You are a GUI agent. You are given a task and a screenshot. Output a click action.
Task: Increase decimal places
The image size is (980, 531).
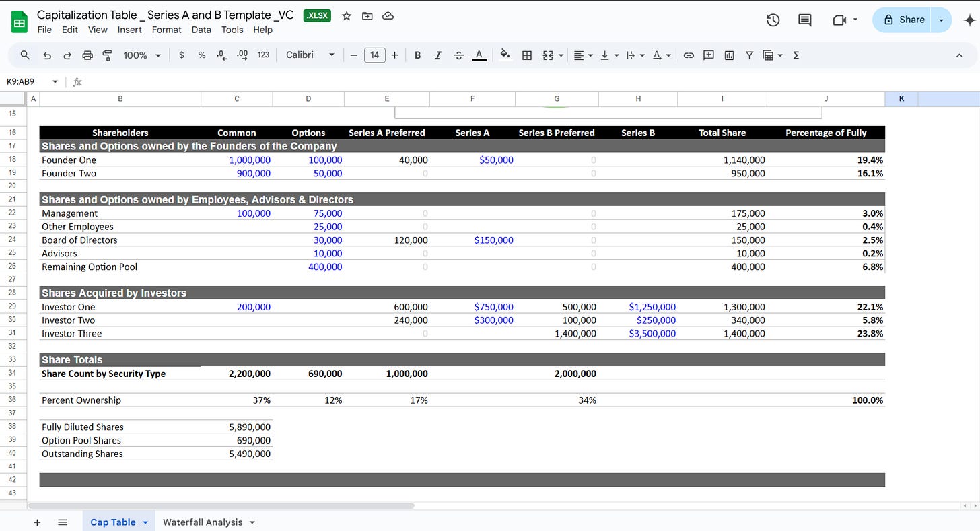(242, 55)
